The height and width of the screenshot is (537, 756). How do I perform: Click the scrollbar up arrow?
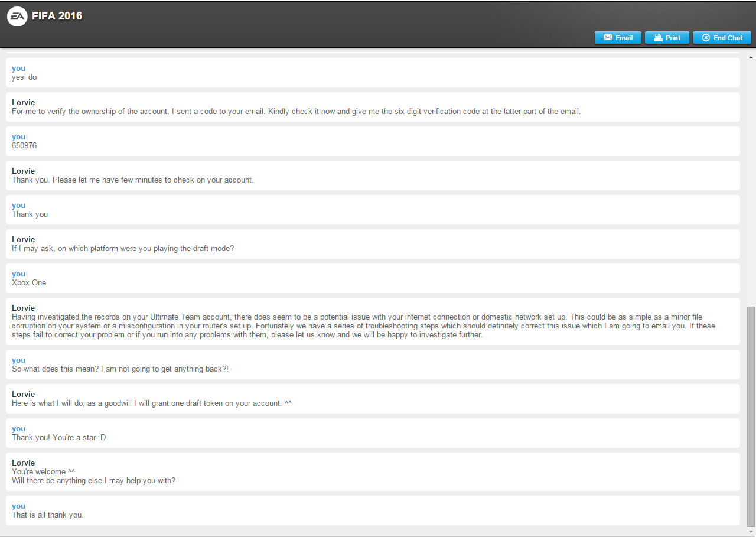point(751,58)
